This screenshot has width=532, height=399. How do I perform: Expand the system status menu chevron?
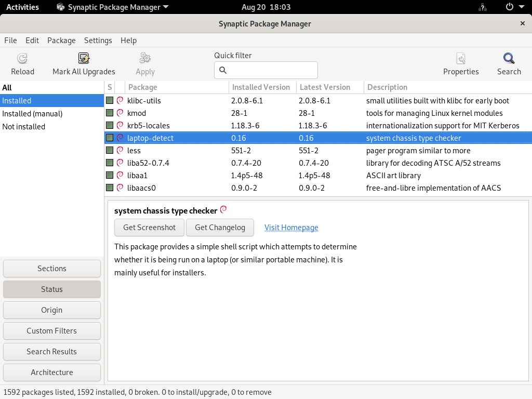click(521, 7)
